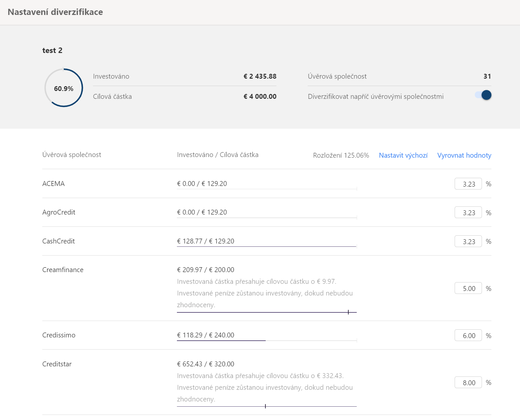Image resolution: width=520 pixels, height=420 pixels.
Task: Click the Creditstar allocation progress bar
Action: 267,406
